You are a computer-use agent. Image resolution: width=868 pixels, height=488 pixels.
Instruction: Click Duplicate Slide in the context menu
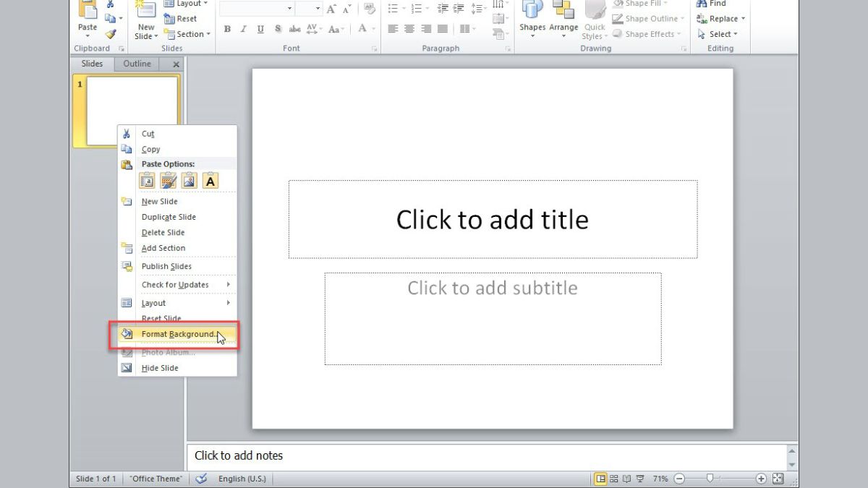pyautogui.click(x=169, y=217)
